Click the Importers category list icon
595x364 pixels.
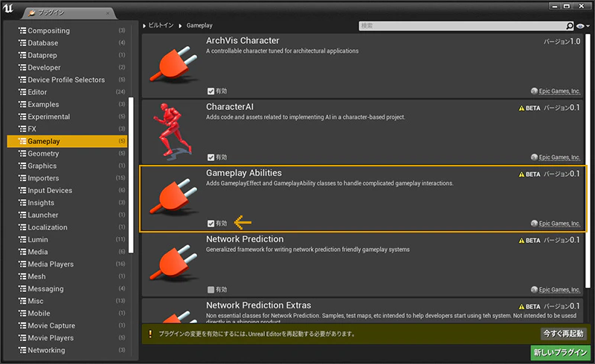[x=22, y=178]
